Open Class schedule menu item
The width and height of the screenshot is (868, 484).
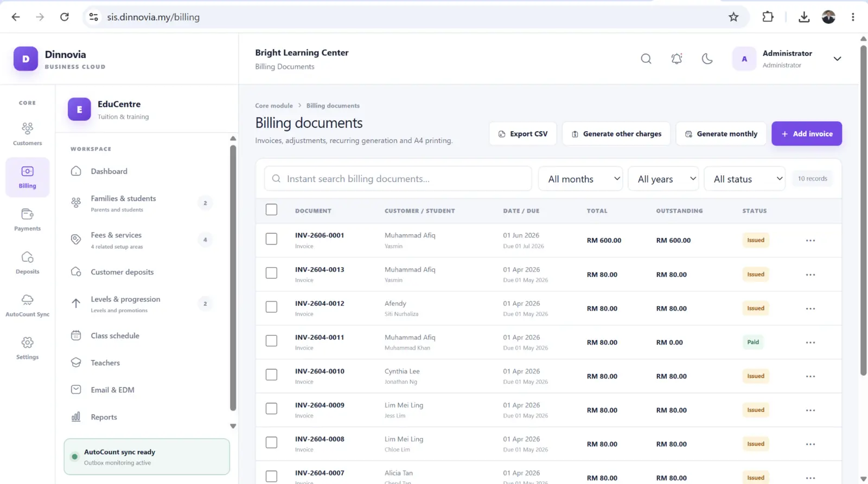tap(142, 335)
